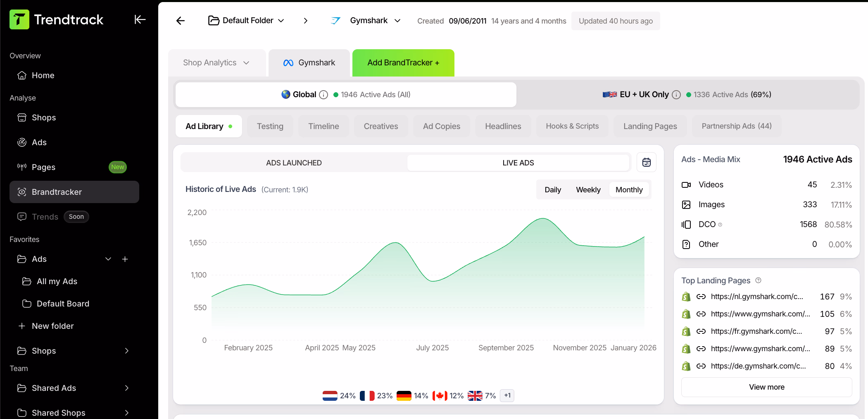
Task: Open the Pages section marked New
Action: (43, 167)
